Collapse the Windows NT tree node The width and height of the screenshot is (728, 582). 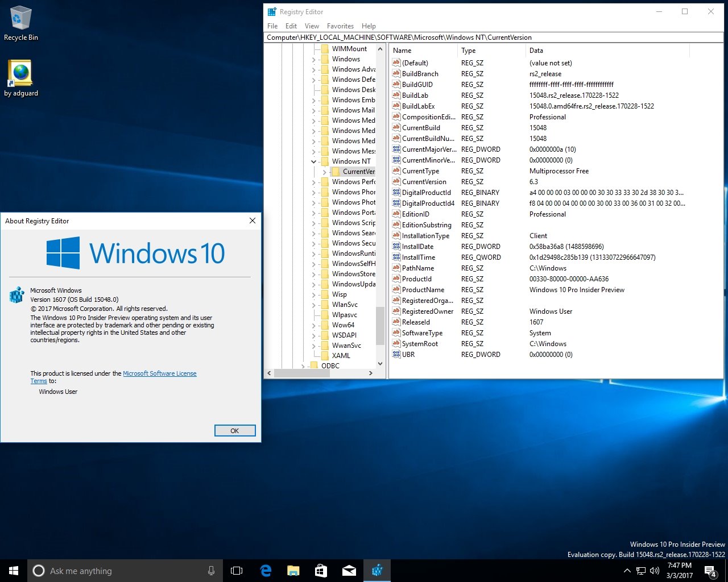[x=313, y=161]
